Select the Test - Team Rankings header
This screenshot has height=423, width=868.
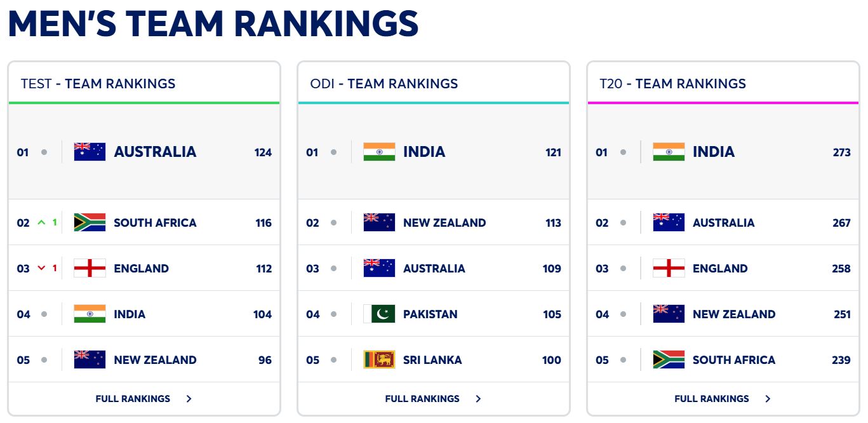98,83
